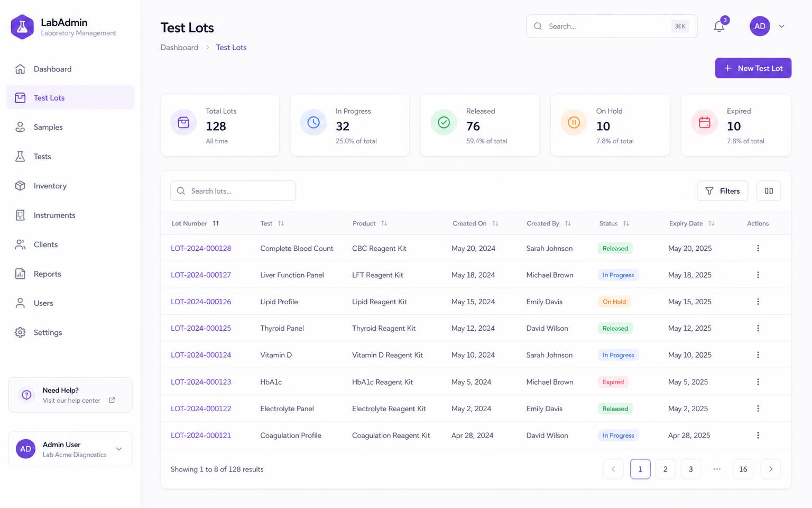This screenshot has height=508, width=812.
Task: Toggle the column layout view icon
Action: tap(769, 191)
